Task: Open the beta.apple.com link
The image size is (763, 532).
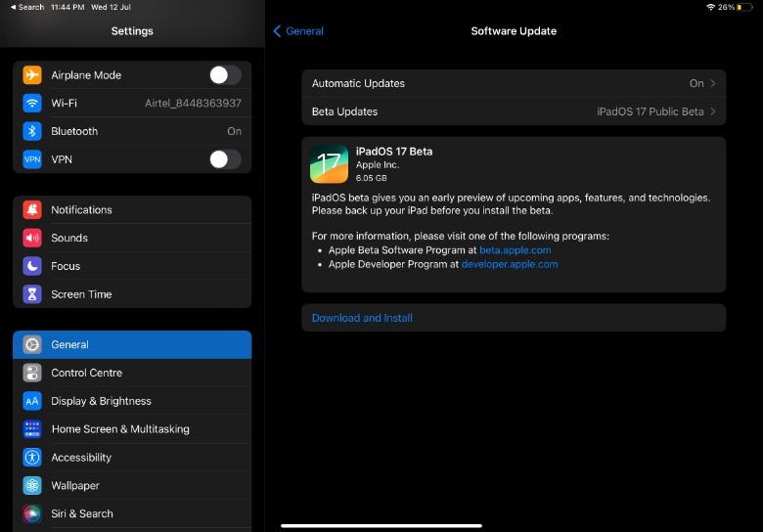Action: (x=516, y=250)
